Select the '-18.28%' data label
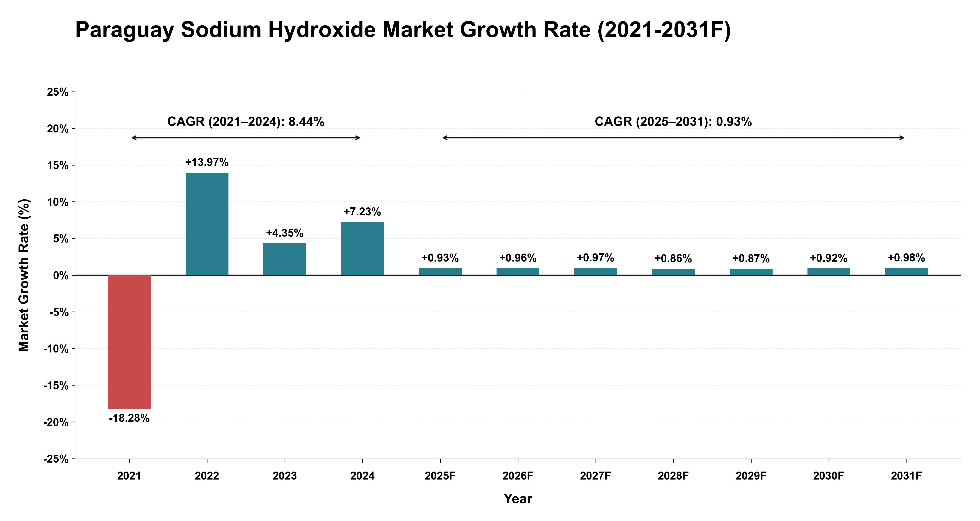 click(x=129, y=418)
